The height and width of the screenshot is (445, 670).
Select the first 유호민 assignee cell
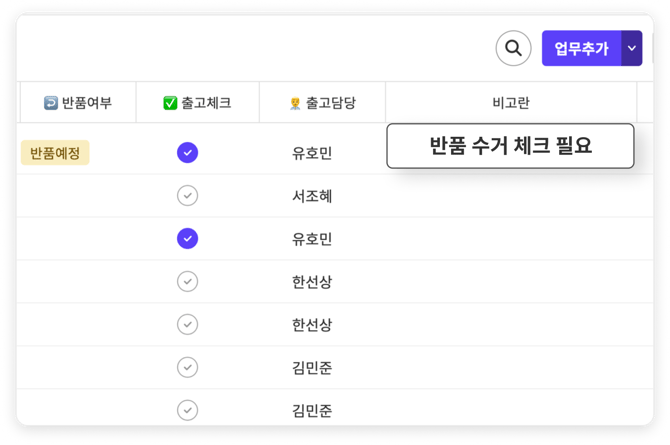click(x=312, y=153)
